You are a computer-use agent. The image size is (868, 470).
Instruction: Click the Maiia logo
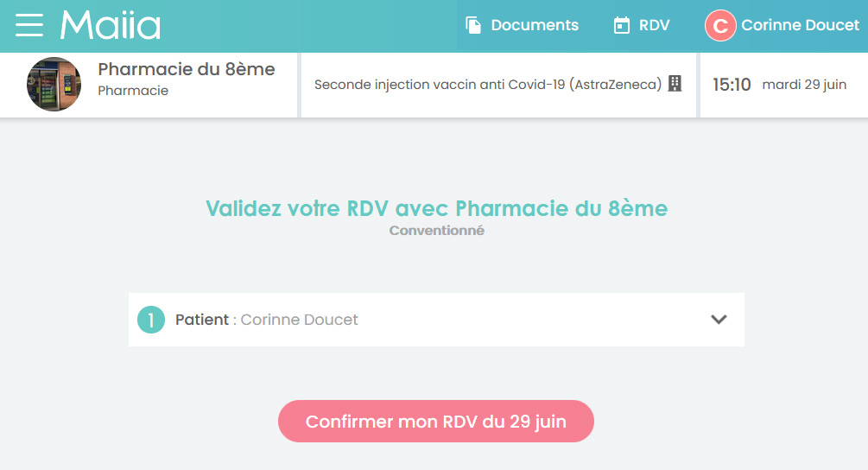[x=111, y=25]
